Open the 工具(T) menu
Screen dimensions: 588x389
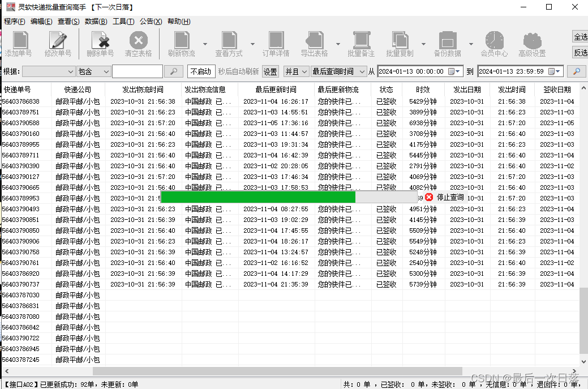[x=125, y=21]
